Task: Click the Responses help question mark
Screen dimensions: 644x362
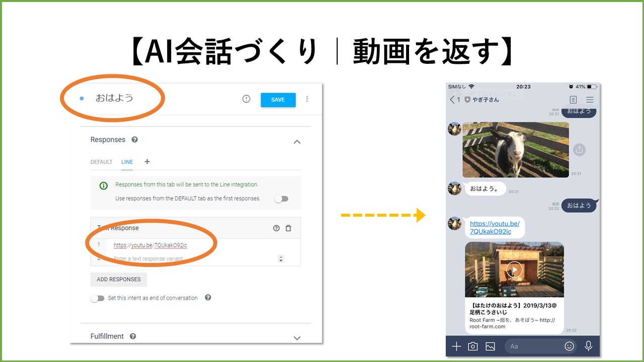Action: pyautogui.click(x=134, y=140)
